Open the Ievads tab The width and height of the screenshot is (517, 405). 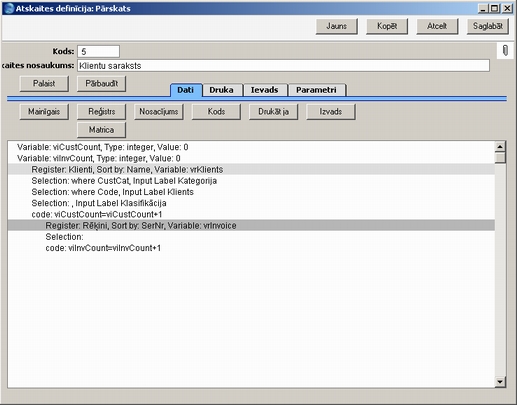264,90
